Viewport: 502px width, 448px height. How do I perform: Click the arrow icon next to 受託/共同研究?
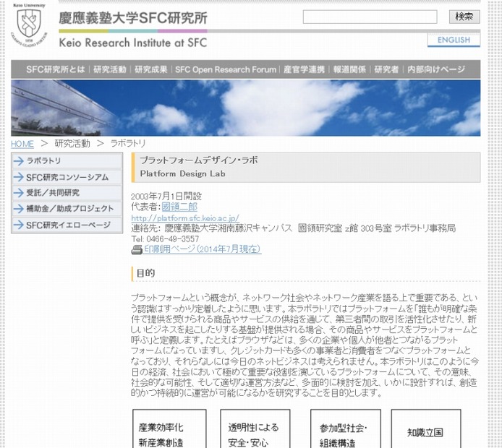coord(19,192)
